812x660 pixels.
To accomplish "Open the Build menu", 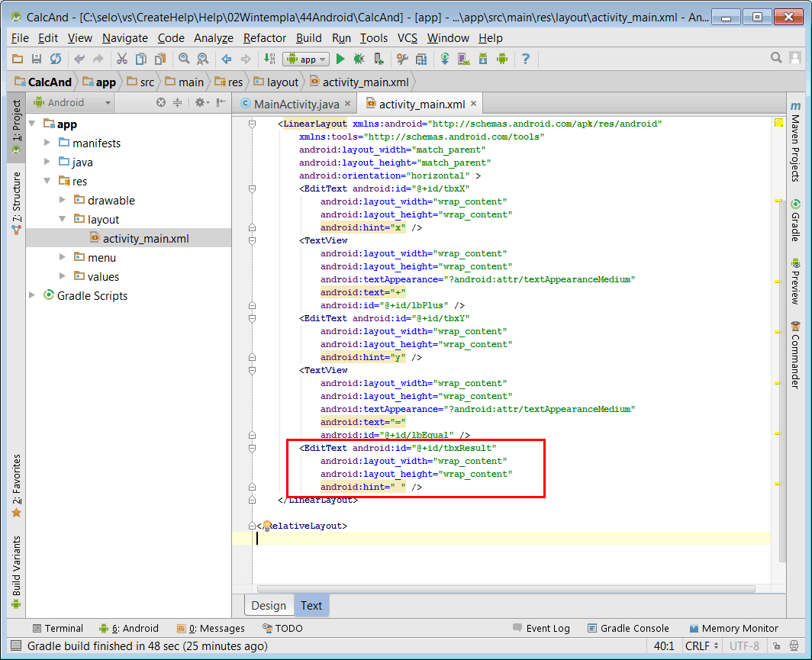I will click(308, 38).
